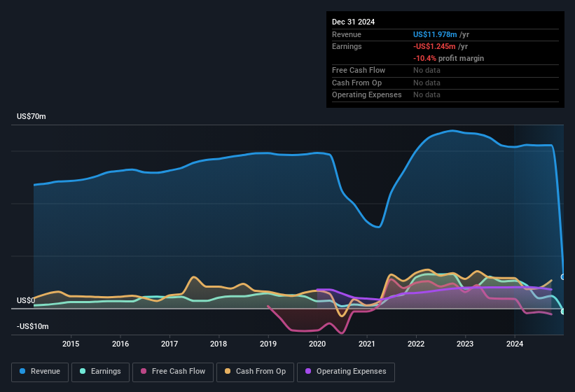Image resolution: width=575 pixels, height=392 pixels.
Task: Click the Free Cash Flow row label in tooltip
Action: [359, 70]
